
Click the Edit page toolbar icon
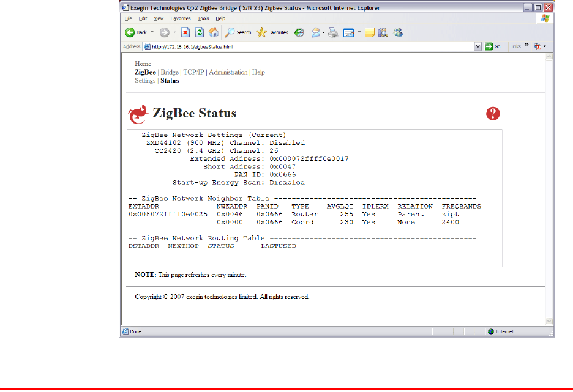coord(348,33)
